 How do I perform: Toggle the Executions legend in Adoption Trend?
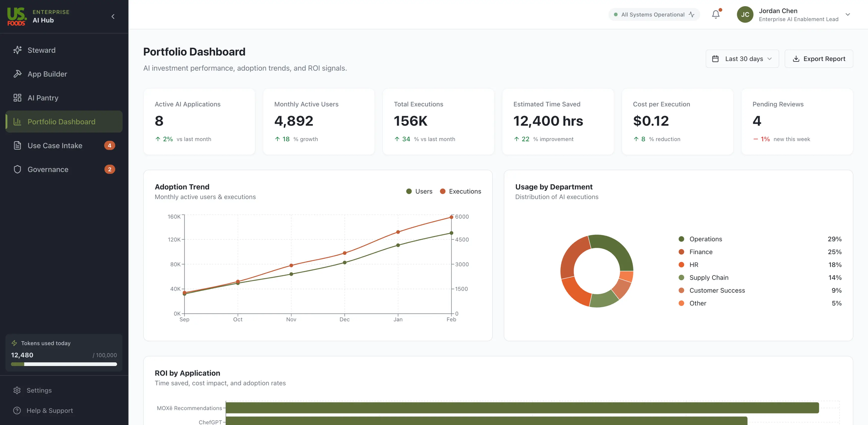[x=461, y=191]
